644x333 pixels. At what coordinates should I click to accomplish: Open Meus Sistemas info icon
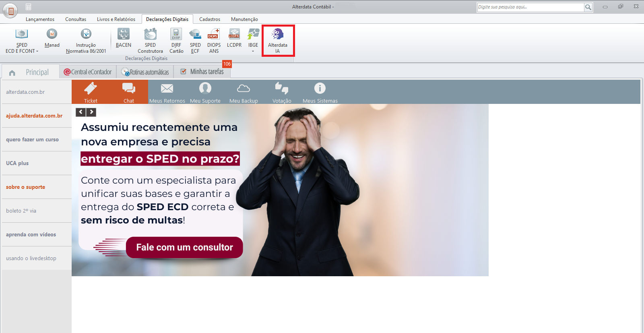click(320, 92)
